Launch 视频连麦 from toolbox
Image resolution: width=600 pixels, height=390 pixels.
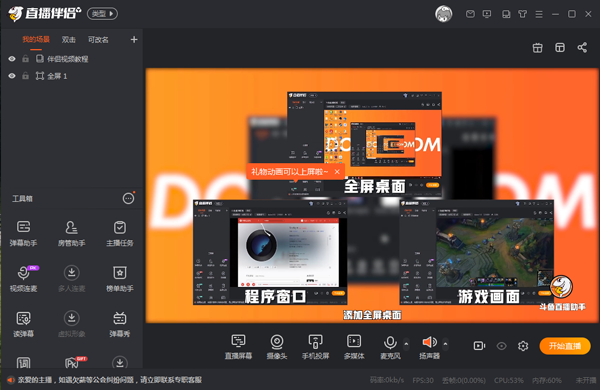coord(23,278)
